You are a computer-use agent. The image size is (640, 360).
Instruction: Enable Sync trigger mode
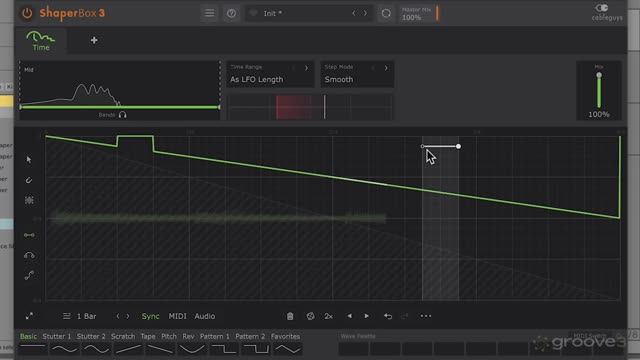[150, 316]
